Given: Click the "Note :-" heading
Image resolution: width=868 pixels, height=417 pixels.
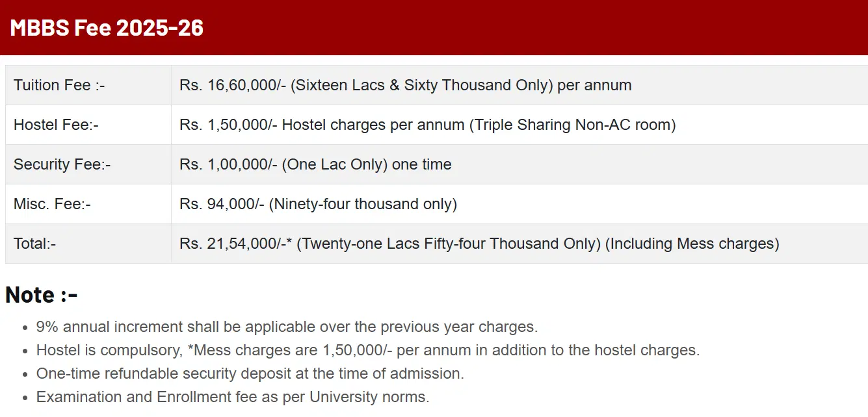Looking at the screenshot, I should [x=42, y=295].
